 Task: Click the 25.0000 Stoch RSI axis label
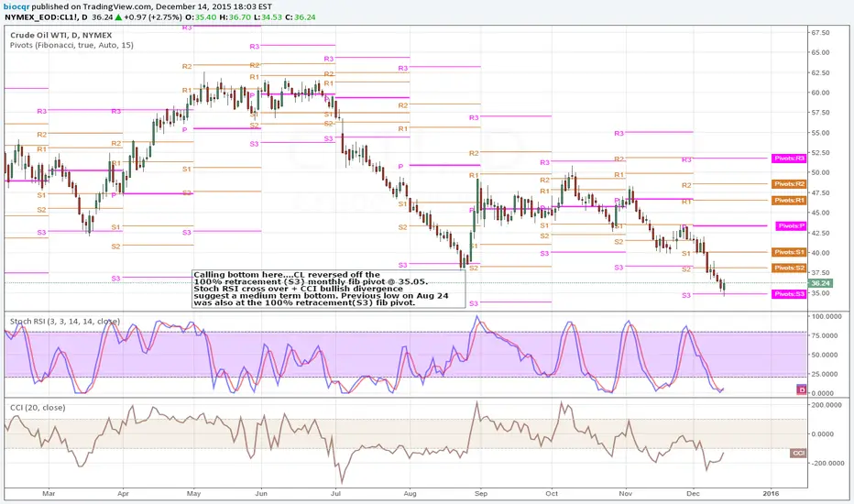coord(825,374)
